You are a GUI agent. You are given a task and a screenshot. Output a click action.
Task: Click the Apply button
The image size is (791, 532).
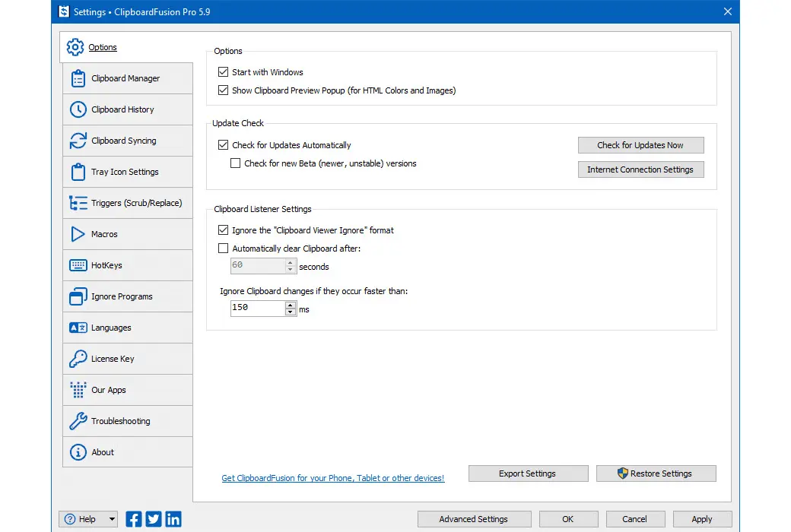tap(702, 519)
